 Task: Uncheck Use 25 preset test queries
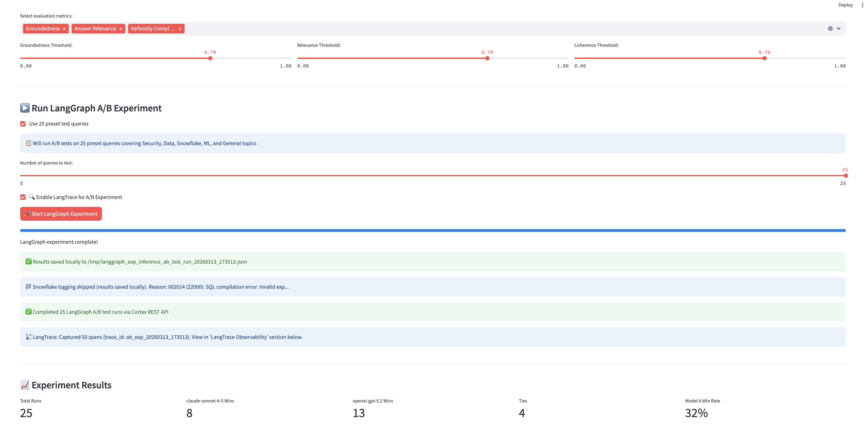(x=23, y=124)
